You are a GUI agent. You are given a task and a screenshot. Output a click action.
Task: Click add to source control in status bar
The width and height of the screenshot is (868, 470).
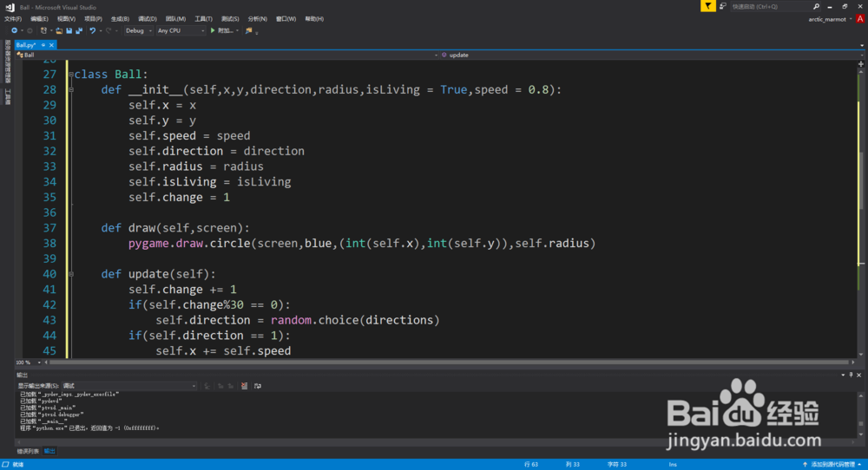click(x=832, y=465)
